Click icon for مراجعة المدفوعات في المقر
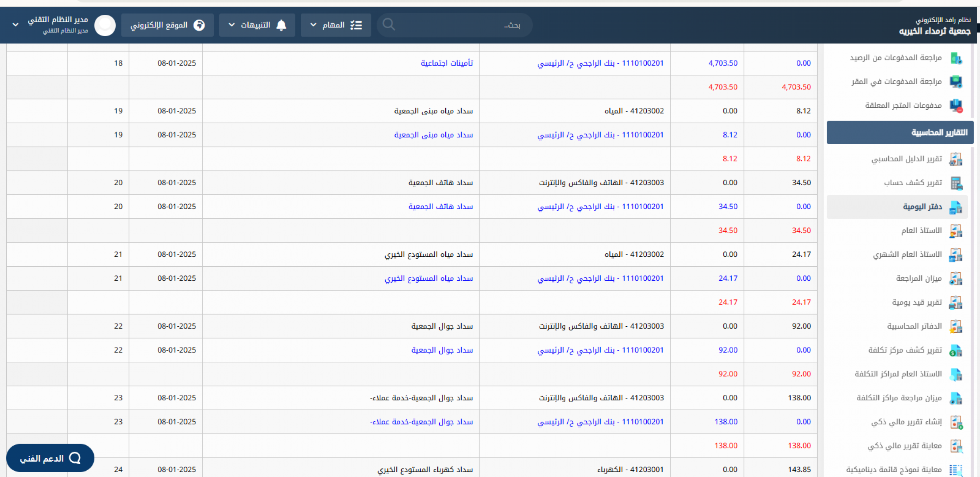Screen dimensions: 980x477 956,82
